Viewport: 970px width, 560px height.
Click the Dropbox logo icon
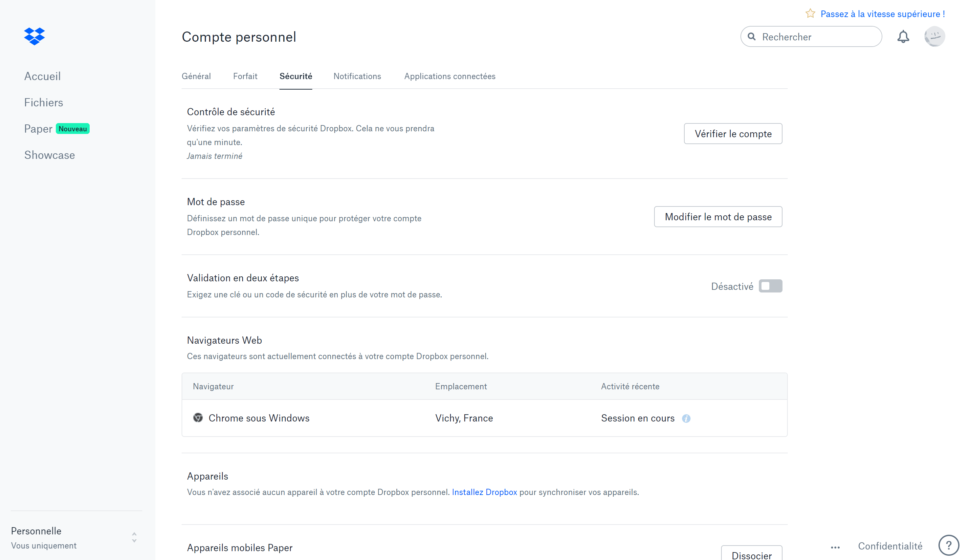click(x=35, y=36)
